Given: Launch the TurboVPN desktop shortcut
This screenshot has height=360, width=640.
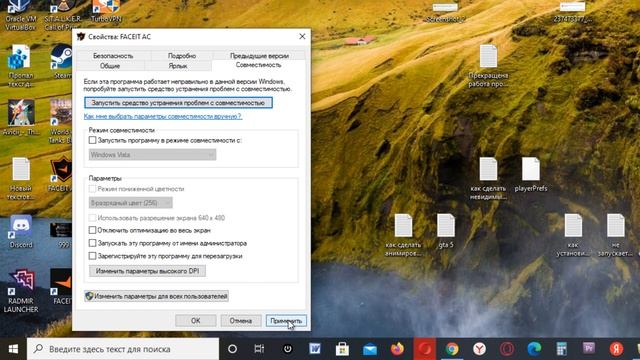Looking at the screenshot, I should tap(106, 12).
